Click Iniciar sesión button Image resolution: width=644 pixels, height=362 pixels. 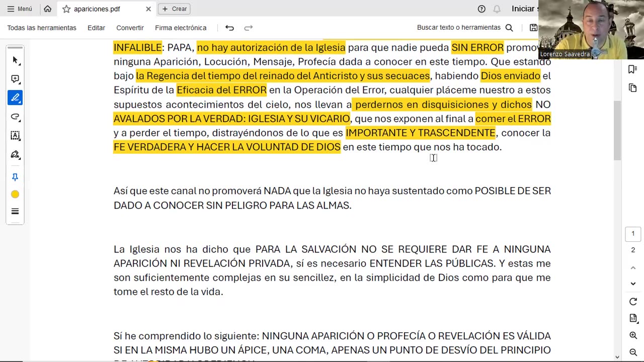pyautogui.click(x=525, y=9)
